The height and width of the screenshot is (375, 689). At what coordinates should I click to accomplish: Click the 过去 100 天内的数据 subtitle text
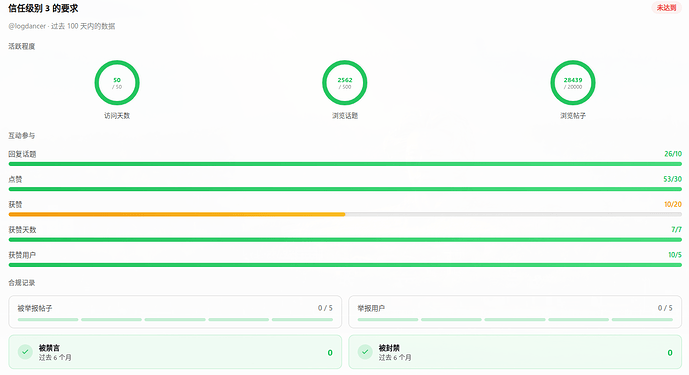[x=83, y=26]
